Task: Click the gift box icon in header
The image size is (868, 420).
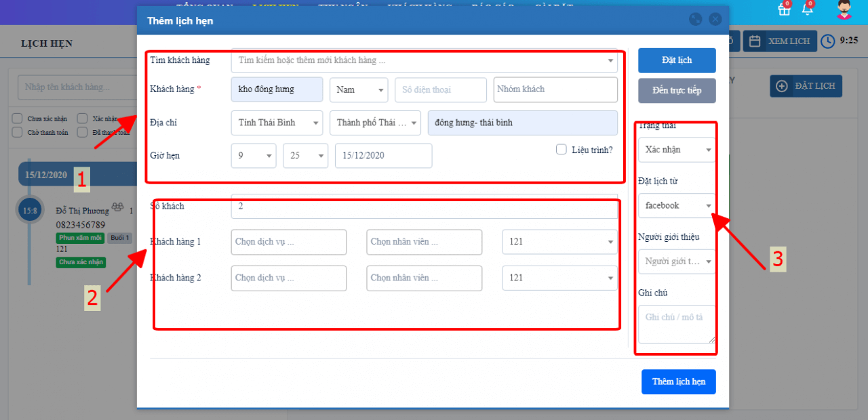Action: (785, 9)
